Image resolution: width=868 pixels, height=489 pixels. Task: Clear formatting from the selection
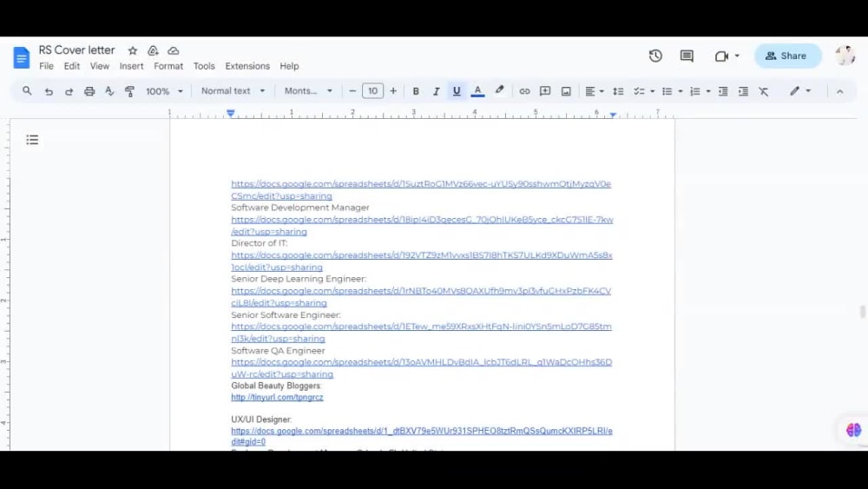764,91
